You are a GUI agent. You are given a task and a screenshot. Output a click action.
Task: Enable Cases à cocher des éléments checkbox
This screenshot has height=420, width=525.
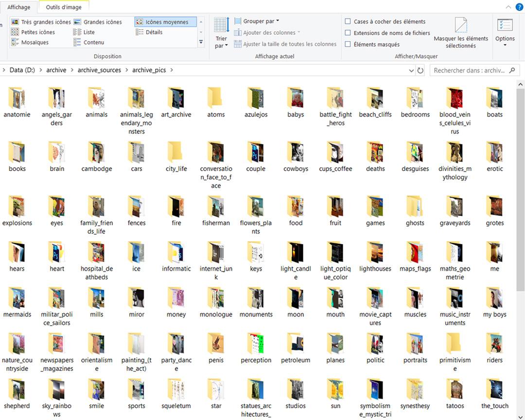[x=348, y=21]
